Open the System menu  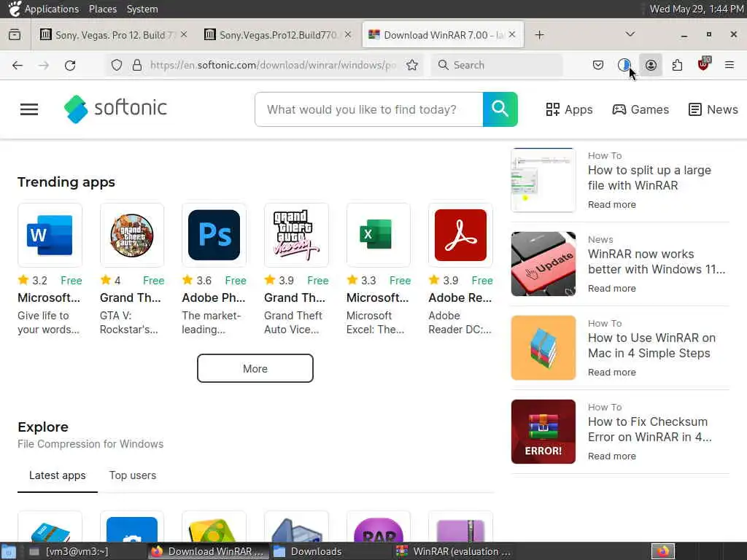point(142,9)
